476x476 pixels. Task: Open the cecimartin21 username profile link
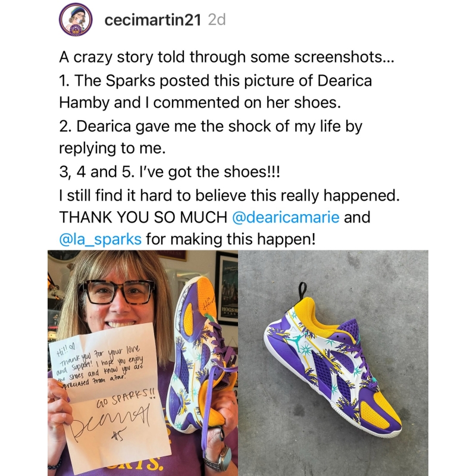(x=154, y=20)
